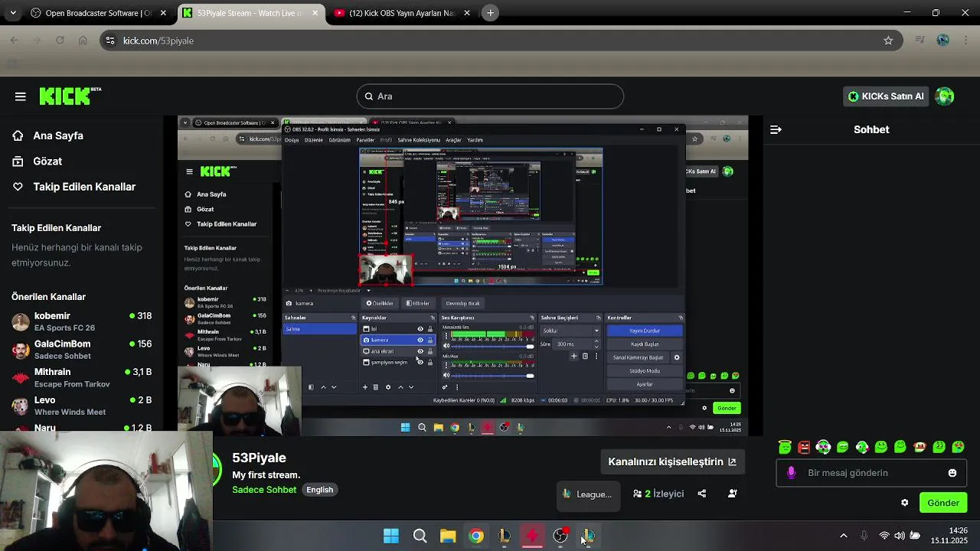Open Araçlar menu in OBS window

tap(453, 140)
